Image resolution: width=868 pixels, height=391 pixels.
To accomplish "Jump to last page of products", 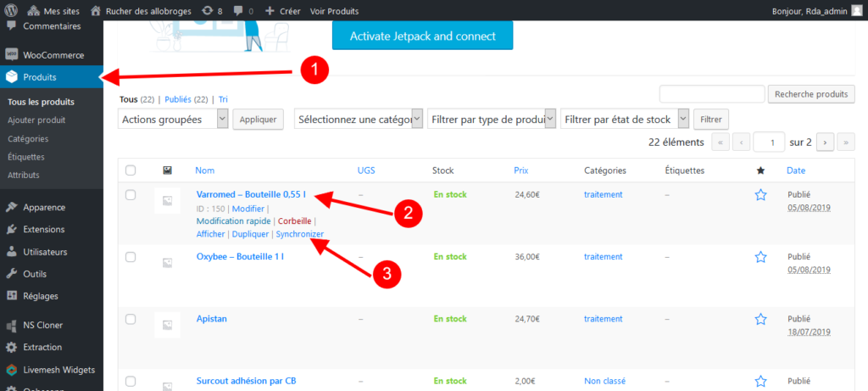I will coord(846,142).
